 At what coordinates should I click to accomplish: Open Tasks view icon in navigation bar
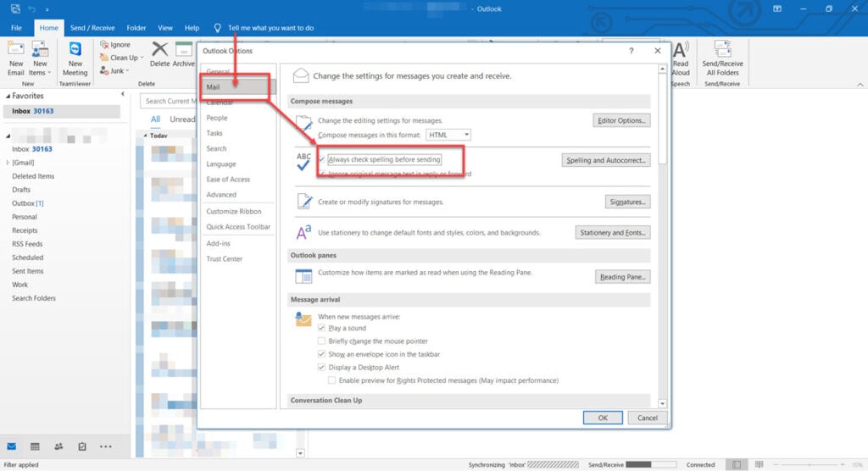82,446
